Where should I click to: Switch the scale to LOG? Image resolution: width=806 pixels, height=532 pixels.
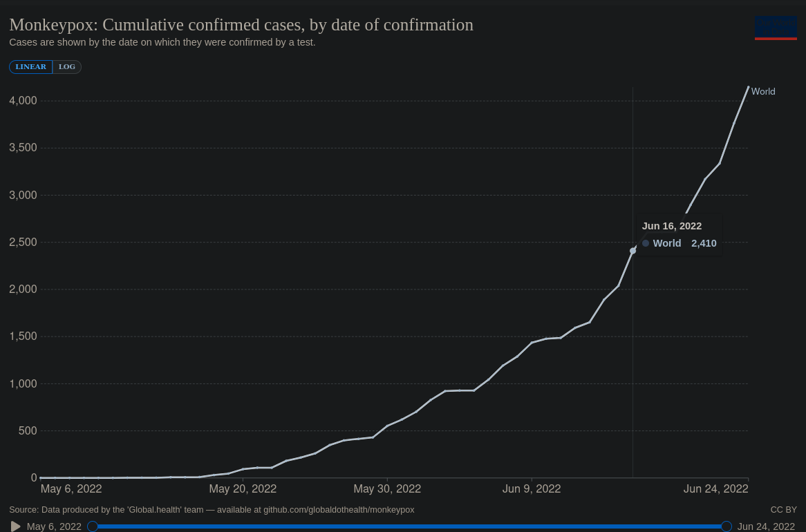pyautogui.click(x=67, y=67)
